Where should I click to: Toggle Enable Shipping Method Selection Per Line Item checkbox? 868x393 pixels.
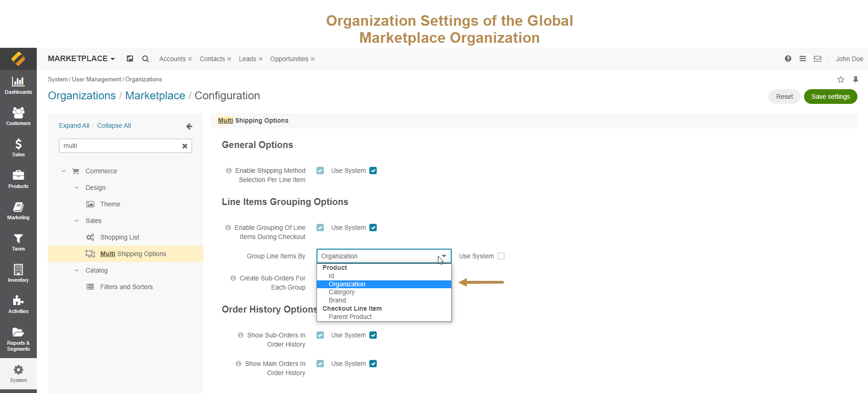point(320,171)
